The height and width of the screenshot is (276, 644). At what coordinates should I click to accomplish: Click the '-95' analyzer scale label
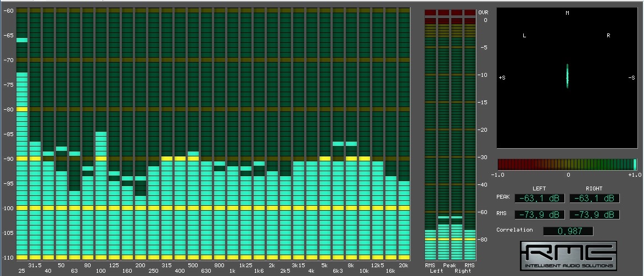pyautogui.click(x=9, y=183)
